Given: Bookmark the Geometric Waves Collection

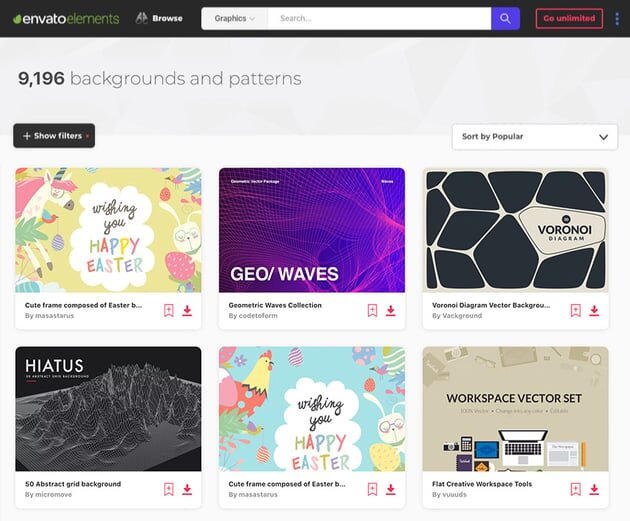Looking at the screenshot, I should coord(372,311).
